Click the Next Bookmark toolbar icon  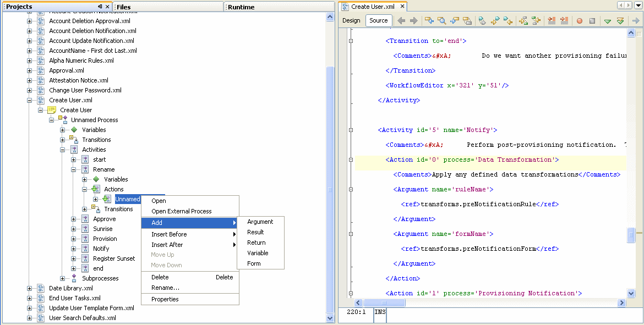pos(508,20)
